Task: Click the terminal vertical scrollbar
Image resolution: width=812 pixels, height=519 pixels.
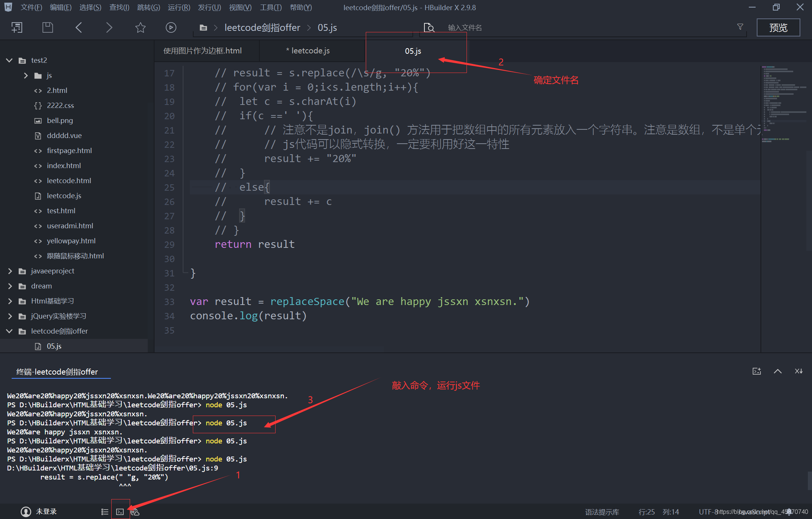Action: coord(809,480)
